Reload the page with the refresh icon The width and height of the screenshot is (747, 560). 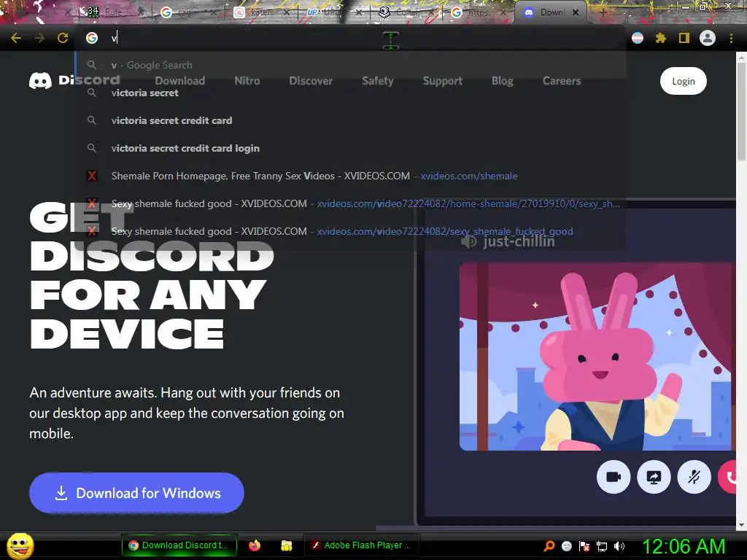(63, 38)
